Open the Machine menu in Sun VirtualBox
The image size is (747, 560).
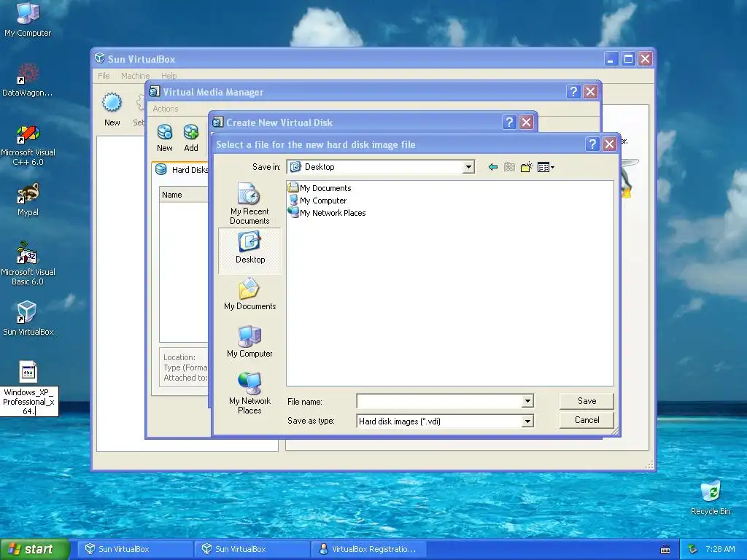coord(135,76)
